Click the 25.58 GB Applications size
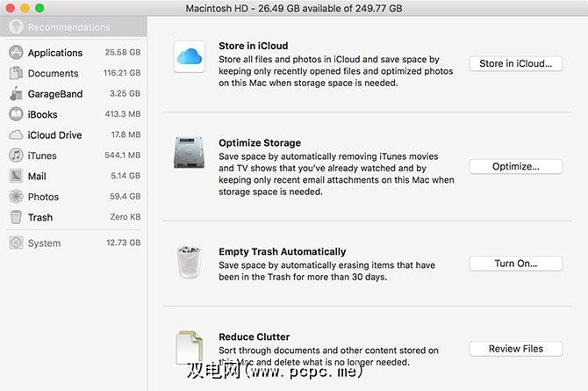Screen dimensions: 588x391 point(123,52)
